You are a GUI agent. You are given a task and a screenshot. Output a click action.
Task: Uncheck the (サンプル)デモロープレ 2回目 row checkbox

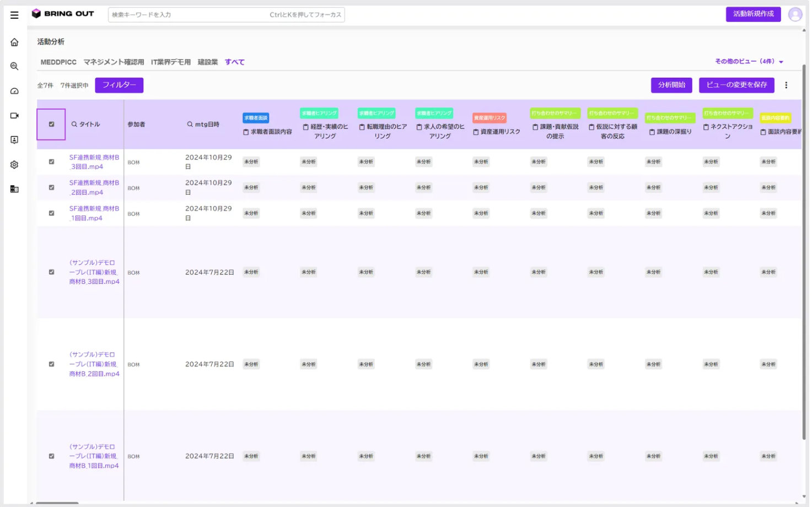tap(52, 364)
